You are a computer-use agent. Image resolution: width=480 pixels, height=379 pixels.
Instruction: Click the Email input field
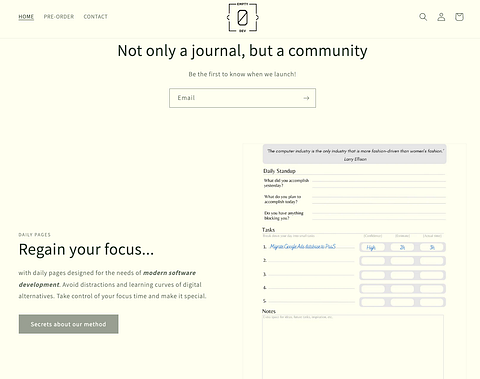click(242, 98)
